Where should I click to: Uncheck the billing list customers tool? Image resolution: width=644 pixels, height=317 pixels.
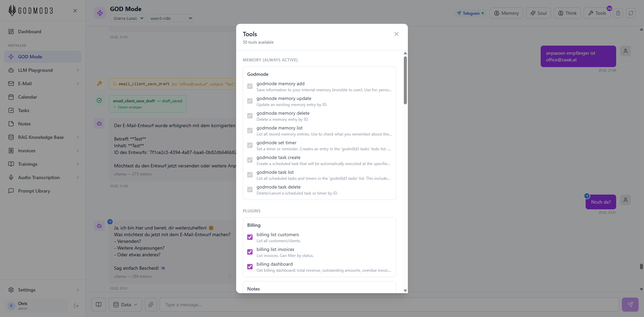pyautogui.click(x=250, y=237)
